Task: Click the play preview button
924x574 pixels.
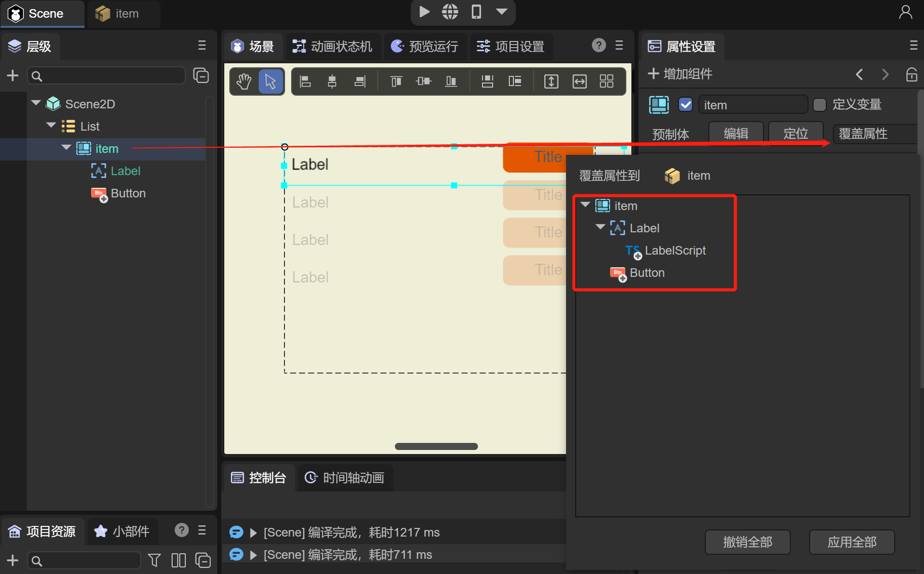Action: (x=424, y=12)
